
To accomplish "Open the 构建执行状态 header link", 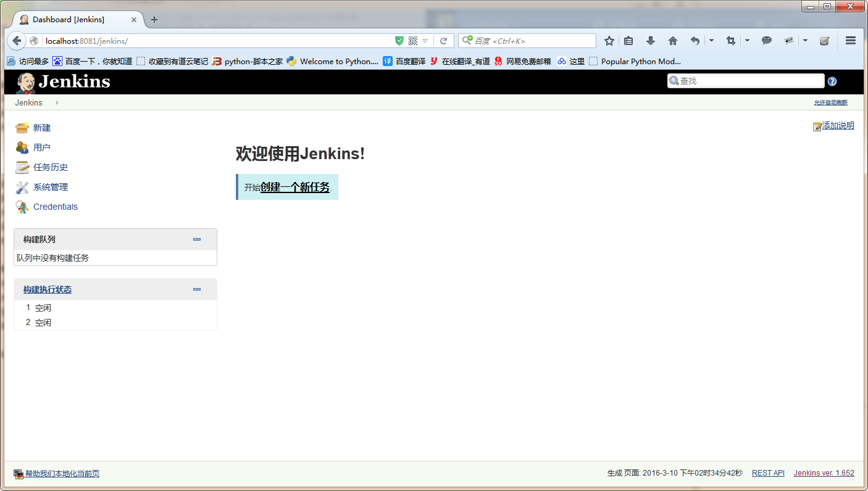I will click(x=48, y=289).
